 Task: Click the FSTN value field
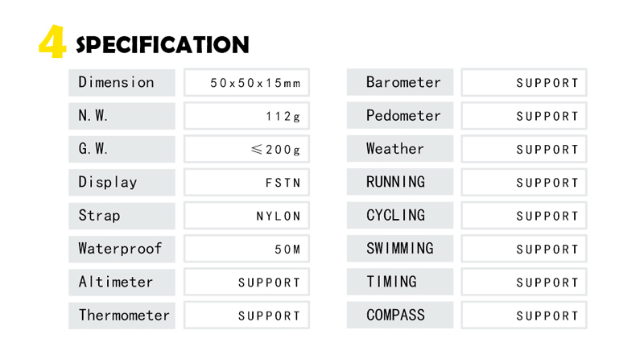246,183
